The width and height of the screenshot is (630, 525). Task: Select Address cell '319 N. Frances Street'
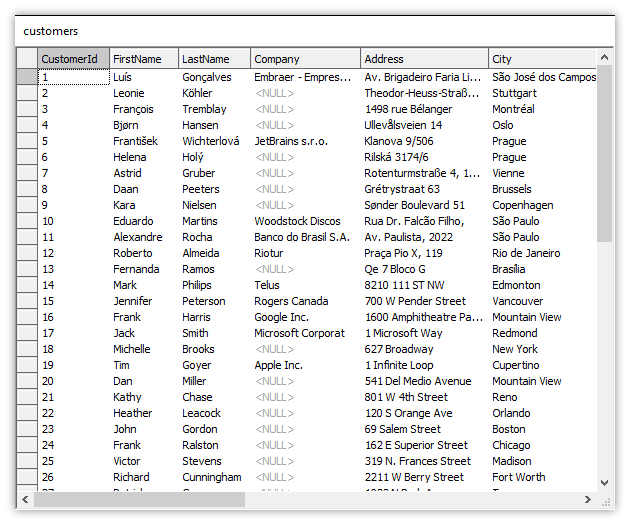tap(425, 461)
